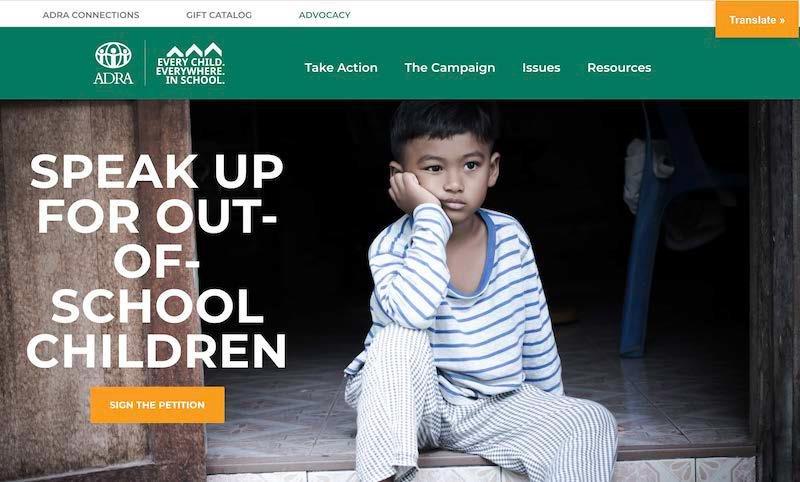Click the CHILDREN word in the headline
This screenshot has height=482, width=800.
(x=156, y=350)
